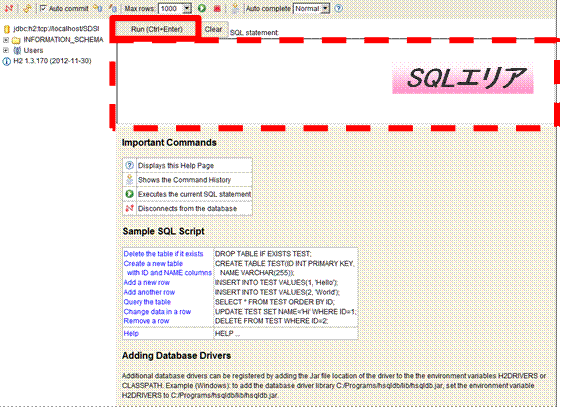Screen dimensions: 561x407
Task: Click the Rollback toolbar icon
Action: point(113,8)
